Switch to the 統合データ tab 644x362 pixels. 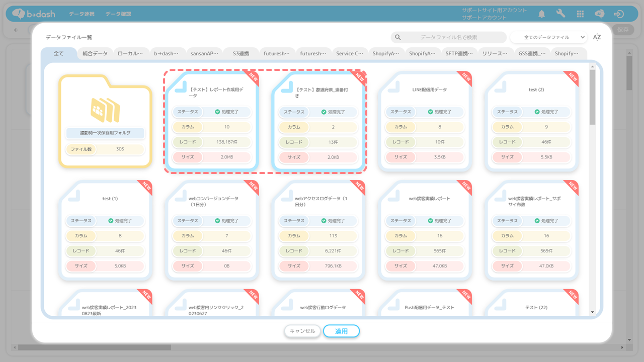95,53
